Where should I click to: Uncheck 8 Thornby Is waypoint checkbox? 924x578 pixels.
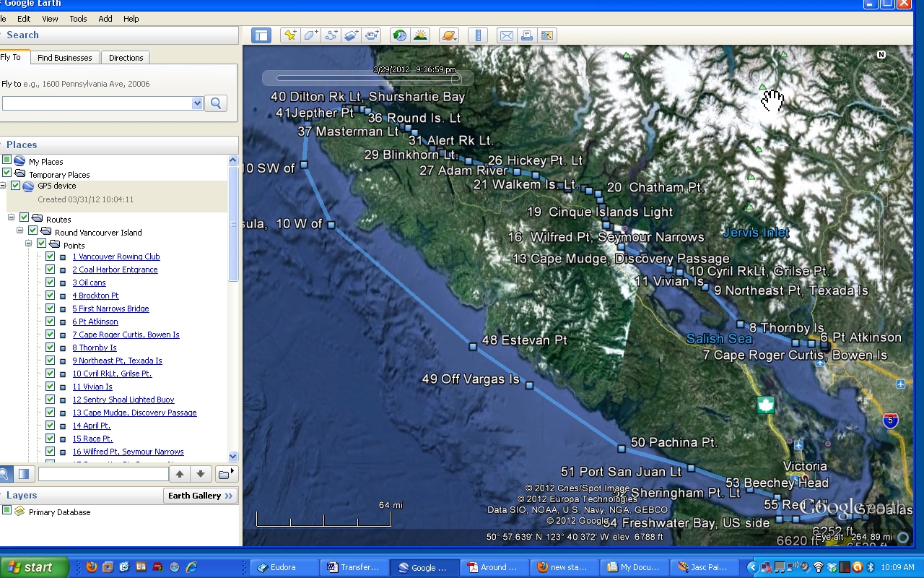pyautogui.click(x=50, y=348)
